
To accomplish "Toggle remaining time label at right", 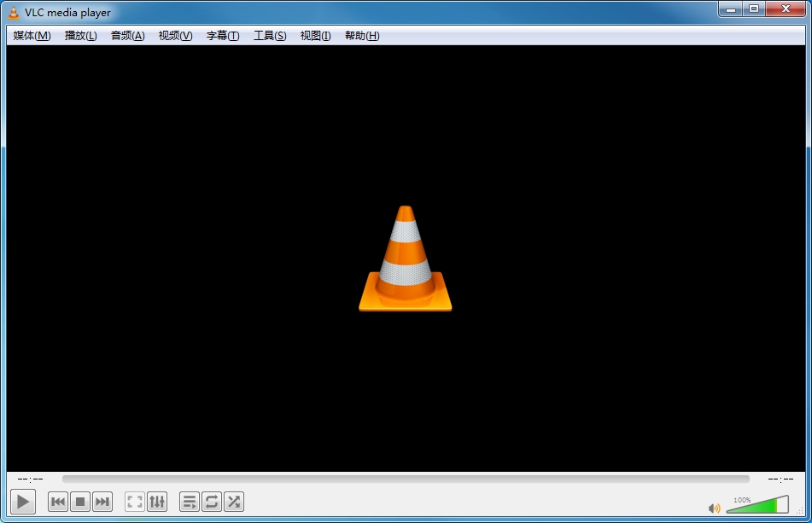I will pyautogui.click(x=780, y=479).
